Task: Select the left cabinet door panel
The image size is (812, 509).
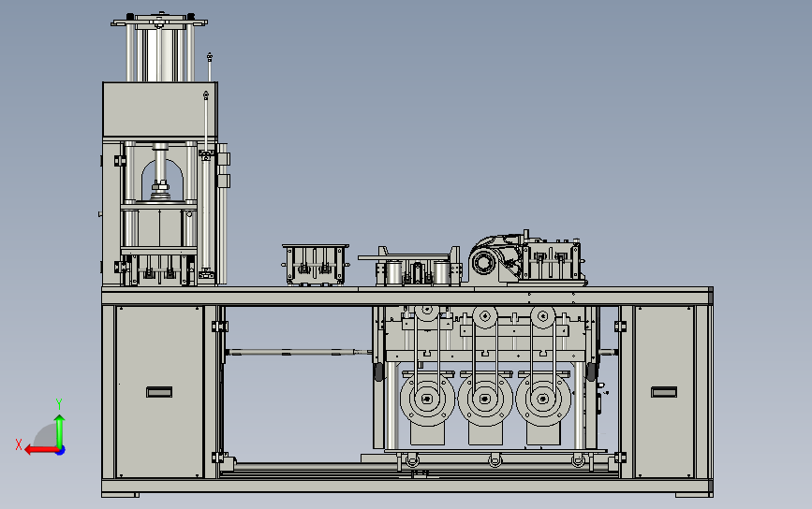Action: point(159,392)
